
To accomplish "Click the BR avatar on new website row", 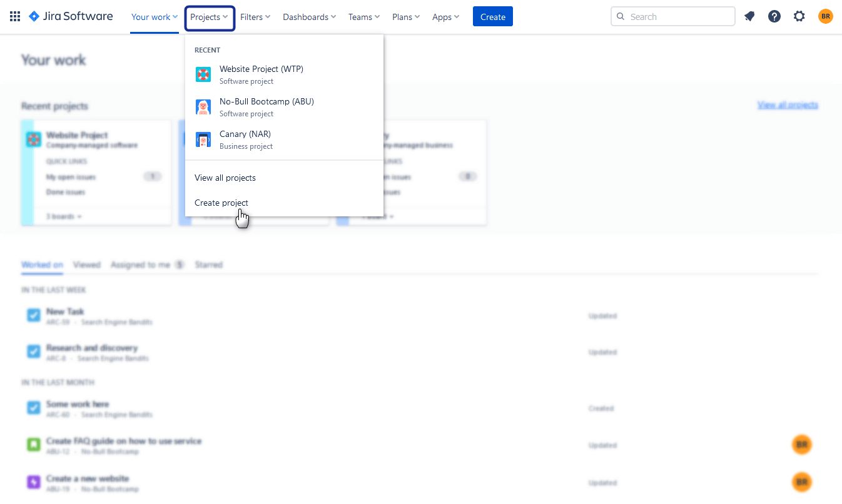I will click(802, 482).
